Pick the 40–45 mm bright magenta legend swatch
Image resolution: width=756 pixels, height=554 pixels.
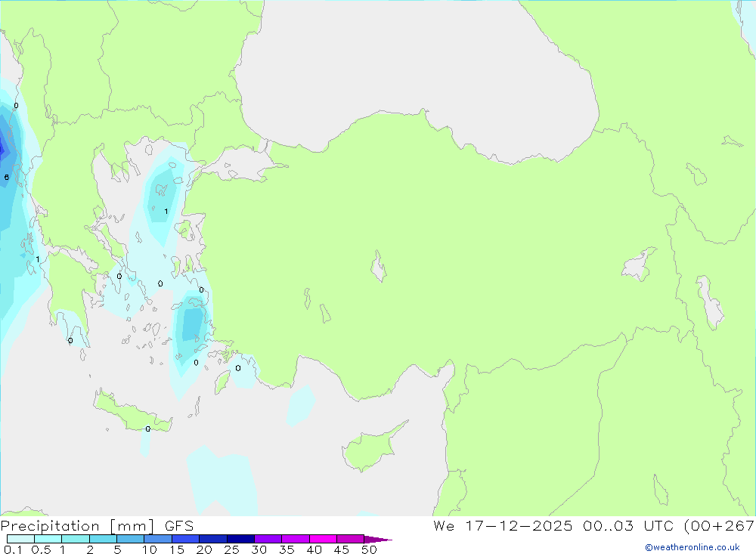323,539
